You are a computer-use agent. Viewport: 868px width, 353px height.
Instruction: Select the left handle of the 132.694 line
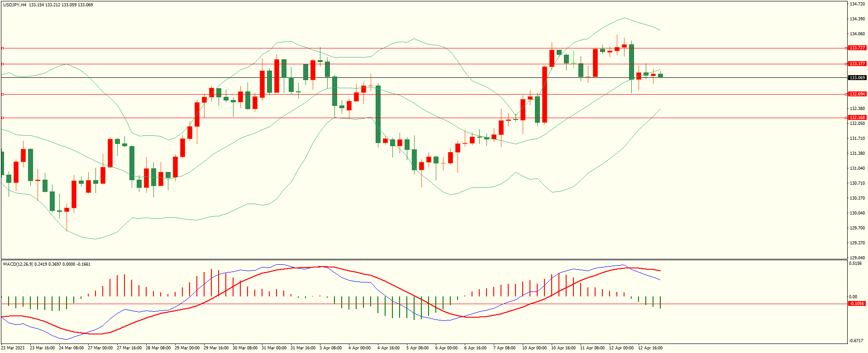[2, 94]
